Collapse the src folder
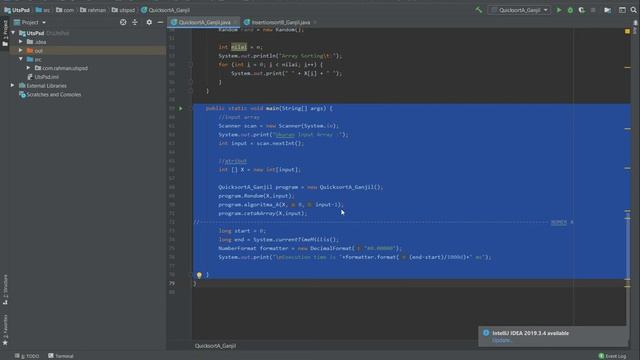The image size is (640, 360). (x=21, y=59)
